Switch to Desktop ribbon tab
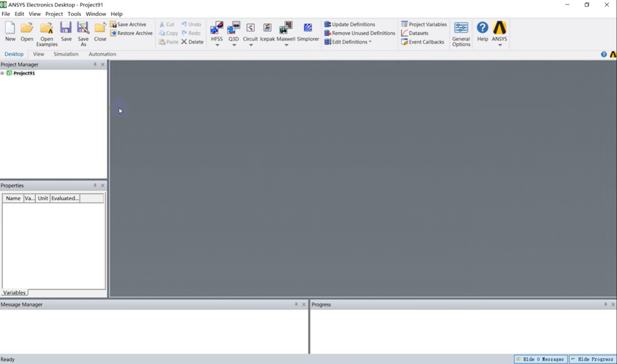617x364 pixels. (14, 54)
